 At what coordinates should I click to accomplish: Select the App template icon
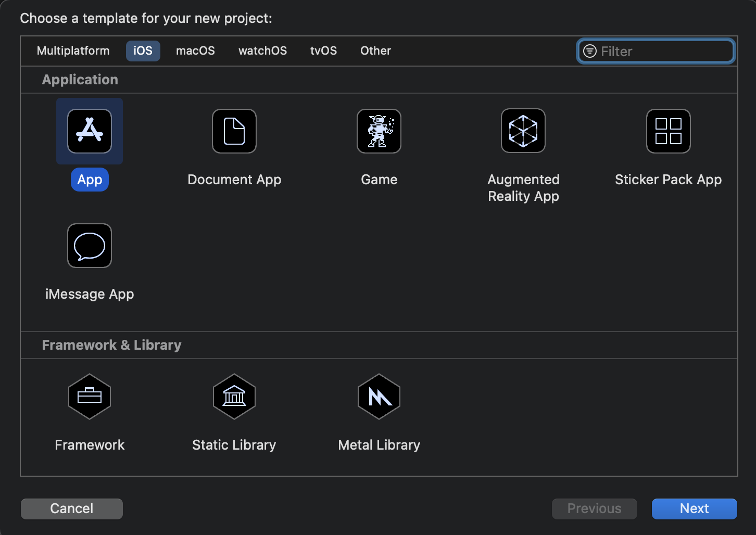click(90, 131)
